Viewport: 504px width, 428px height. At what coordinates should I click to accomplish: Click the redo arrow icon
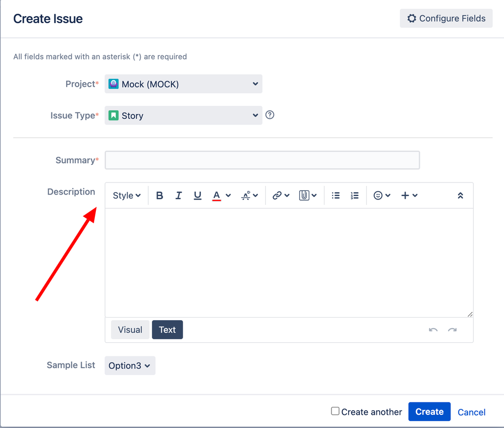453,330
